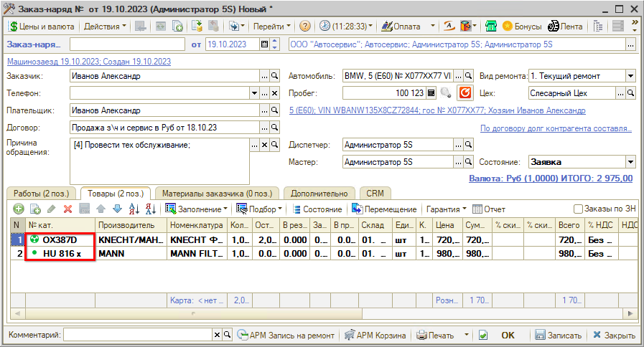Open Дополнительно tab

point(319,194)
